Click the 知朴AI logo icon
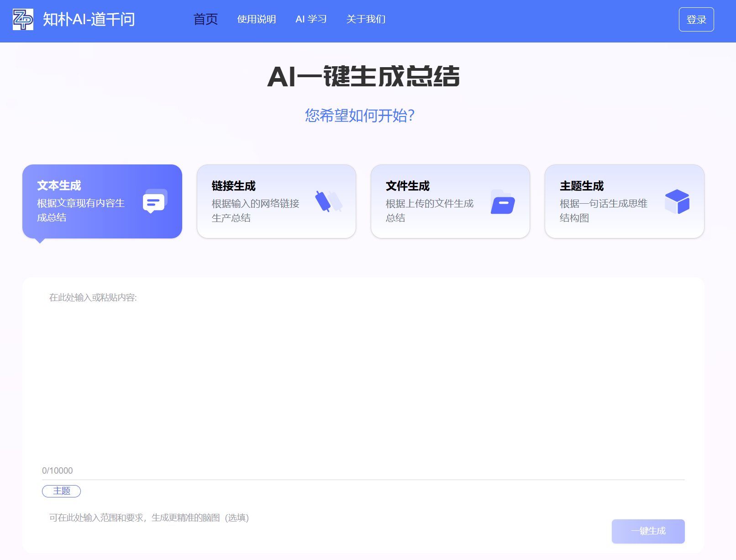Screen dimensions: 736x560 click(24, 19)
